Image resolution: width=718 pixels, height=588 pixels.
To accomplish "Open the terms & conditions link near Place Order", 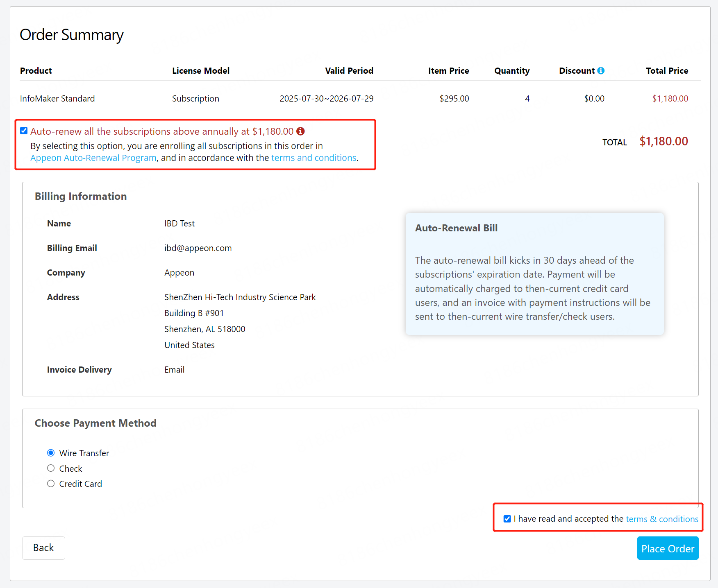I will coord(662,519).
